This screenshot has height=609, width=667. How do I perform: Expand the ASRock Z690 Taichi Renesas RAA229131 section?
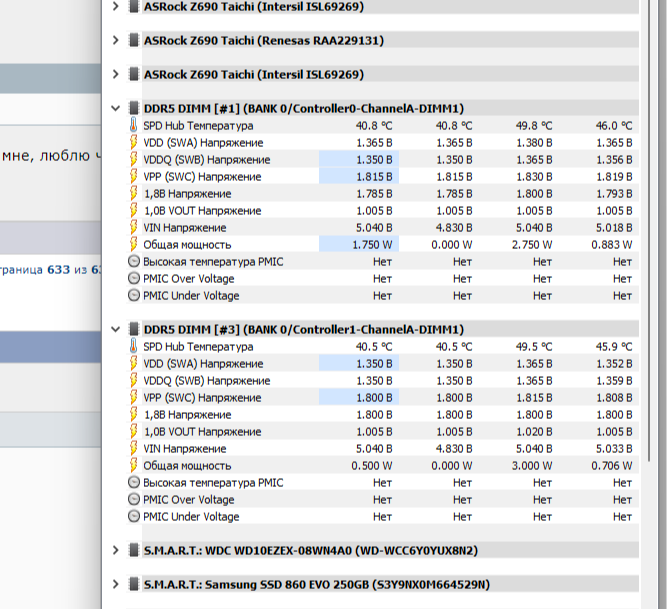point(116,40)
